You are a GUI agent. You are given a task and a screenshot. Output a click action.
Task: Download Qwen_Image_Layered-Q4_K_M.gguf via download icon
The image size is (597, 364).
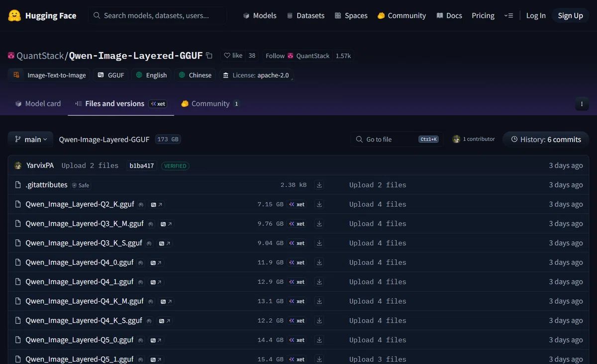click(x=319, y=301)
